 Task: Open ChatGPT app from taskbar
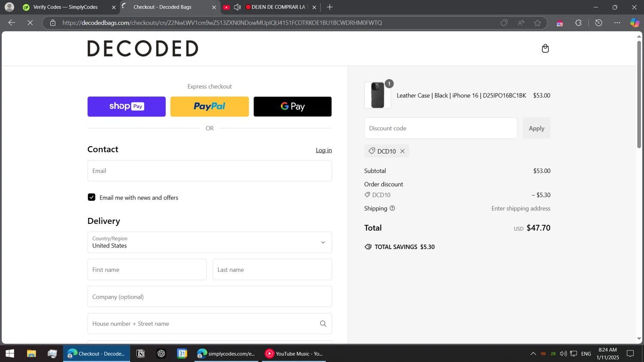pyautogui.click(x=161, y=354)
